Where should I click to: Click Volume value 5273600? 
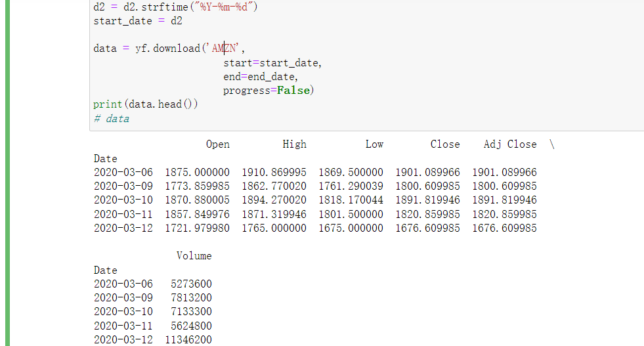(192, 284)
